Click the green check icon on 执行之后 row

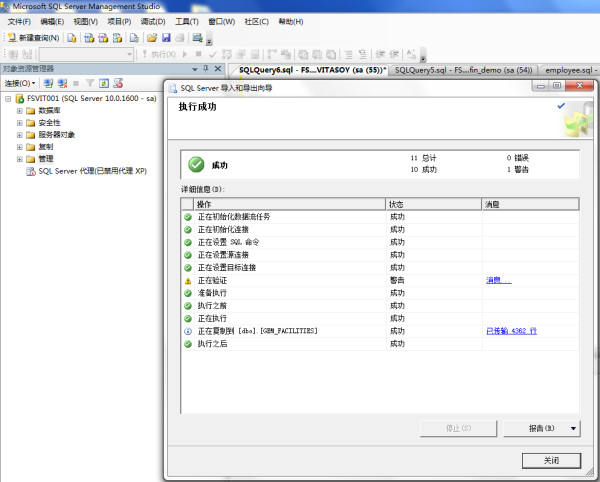pos(188,344)
